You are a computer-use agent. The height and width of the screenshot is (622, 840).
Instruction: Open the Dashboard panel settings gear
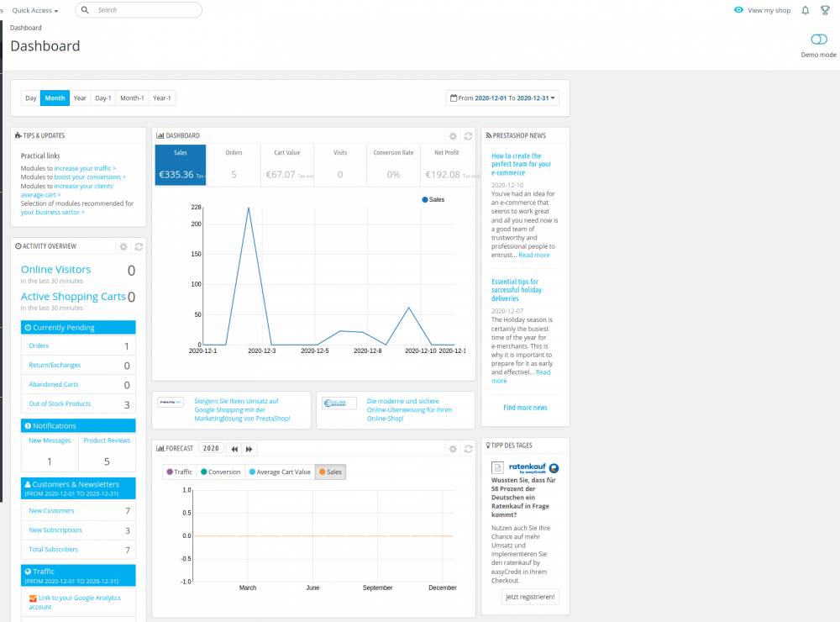[x=453, y=135]
